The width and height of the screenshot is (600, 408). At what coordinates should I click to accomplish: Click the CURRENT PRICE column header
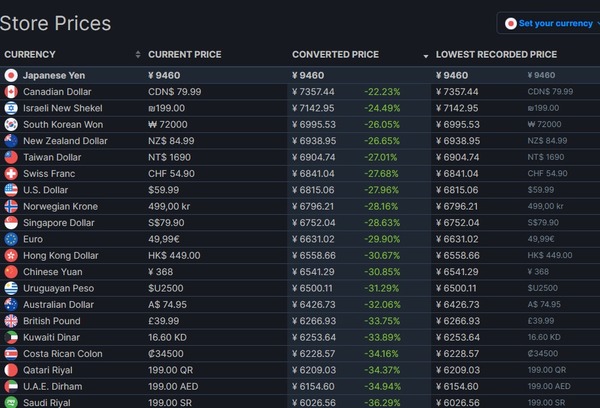184,54
